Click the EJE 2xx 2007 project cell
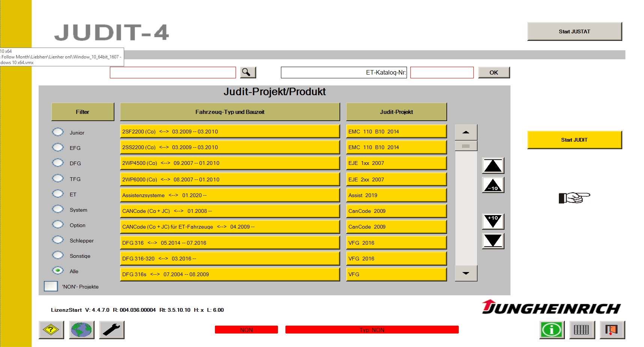Screen dimensions: 644x347 tap(396, 179)
